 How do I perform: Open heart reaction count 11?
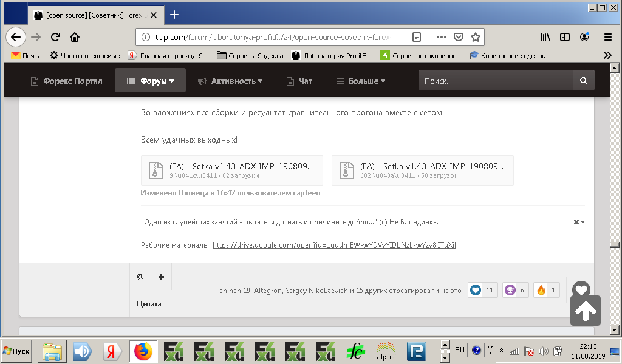(x=483, y=291)
